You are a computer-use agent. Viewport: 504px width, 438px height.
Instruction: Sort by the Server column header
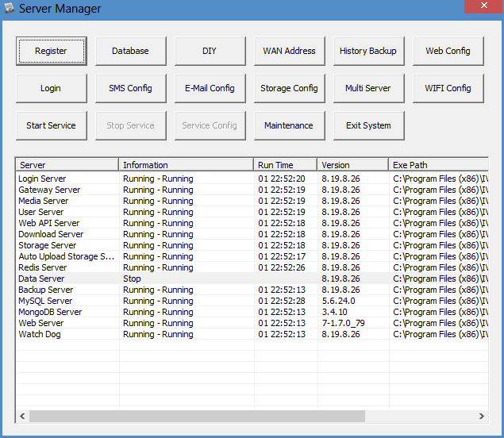pos(67,165)
